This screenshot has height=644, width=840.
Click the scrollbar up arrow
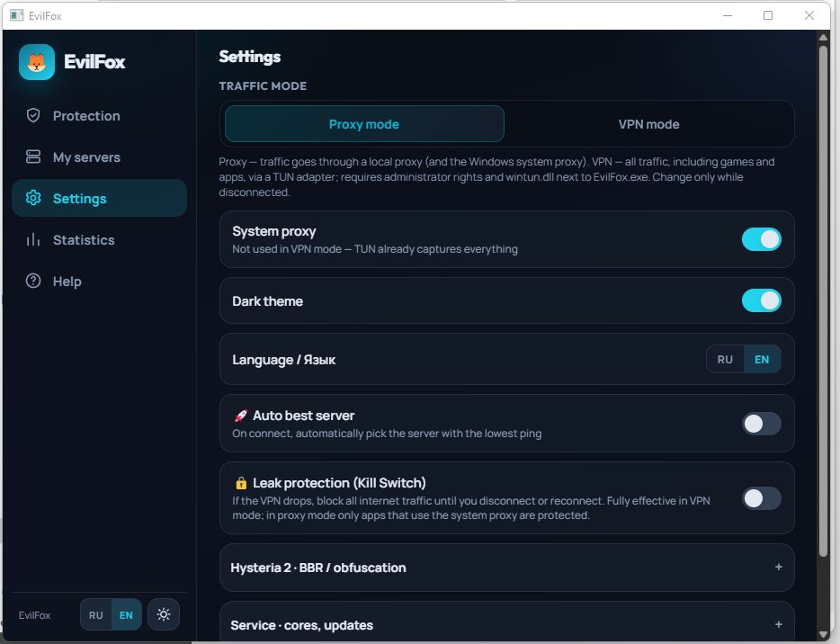[x=824, y=37]
